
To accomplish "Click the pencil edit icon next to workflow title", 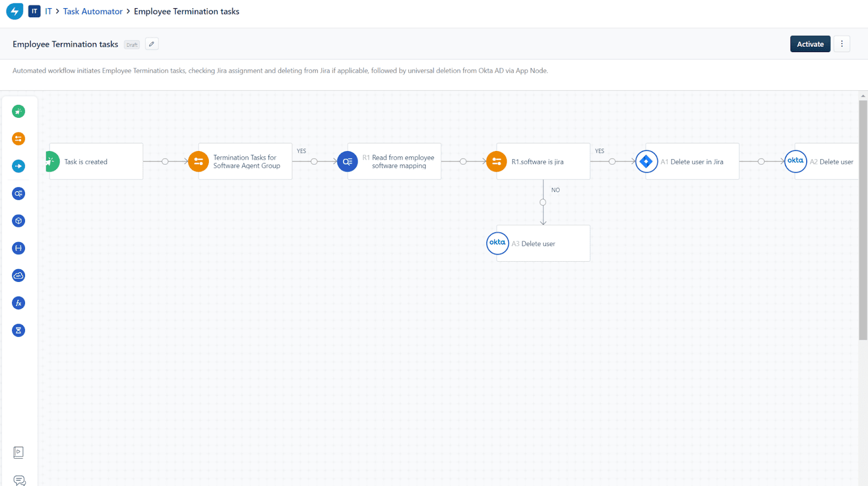I will 152,44.
